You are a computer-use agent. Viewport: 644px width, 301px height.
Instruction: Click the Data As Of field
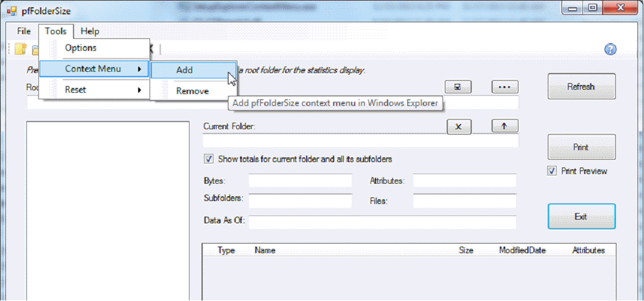point(382,222)
